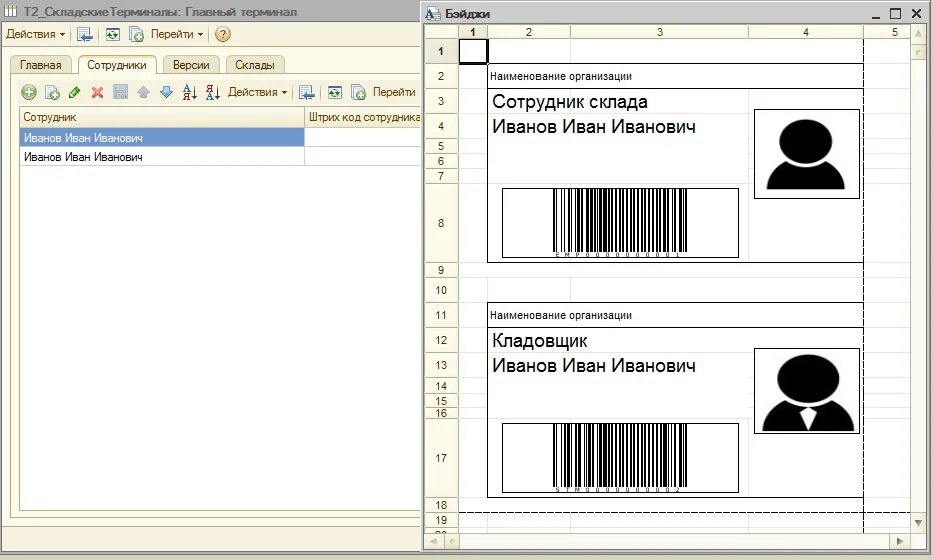Image resolution: width=933 pixels, height=559 pixels.
Task: Click the list-with-arrow icon in the employees toolbar
Action: (306, 92)
